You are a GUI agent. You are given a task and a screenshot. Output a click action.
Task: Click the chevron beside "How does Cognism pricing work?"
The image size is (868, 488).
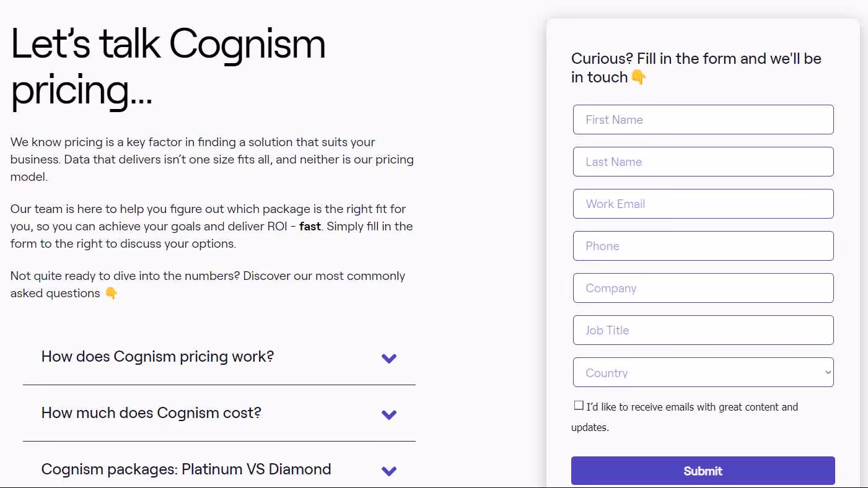tap(389, 358)
